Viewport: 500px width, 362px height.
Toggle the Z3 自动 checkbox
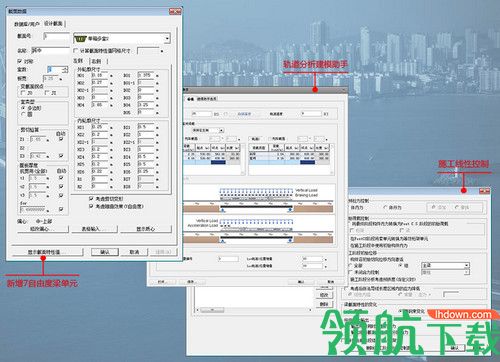point(61,156)
